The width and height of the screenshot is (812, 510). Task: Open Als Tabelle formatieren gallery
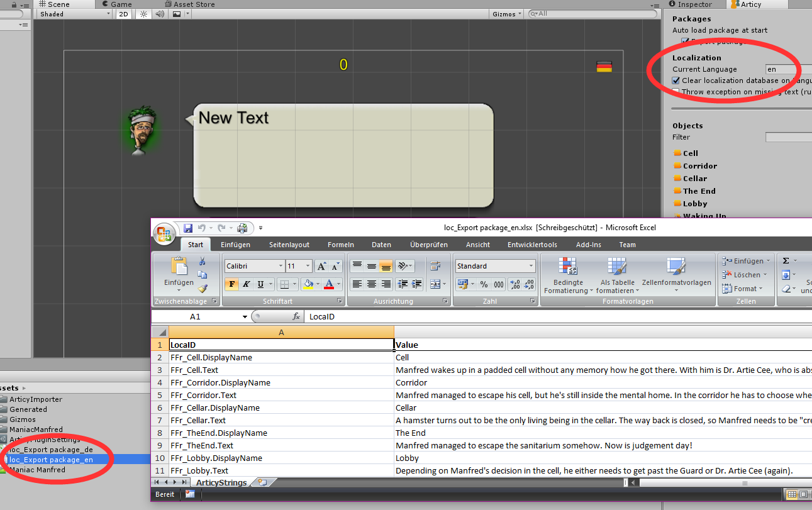coord(617,275)
